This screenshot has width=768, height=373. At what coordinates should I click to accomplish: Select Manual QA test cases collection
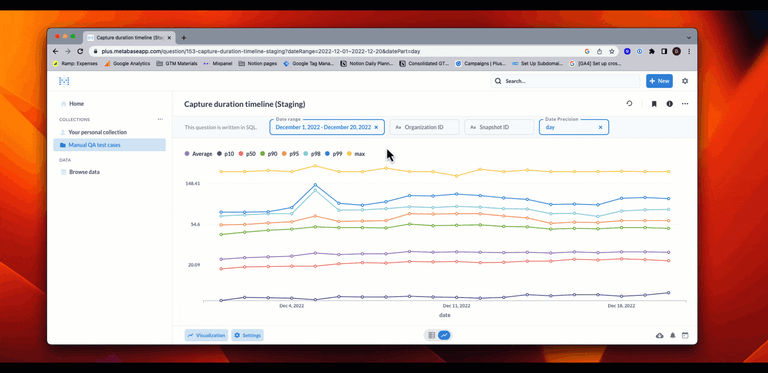pyautogui.click(x=110, y=145)
